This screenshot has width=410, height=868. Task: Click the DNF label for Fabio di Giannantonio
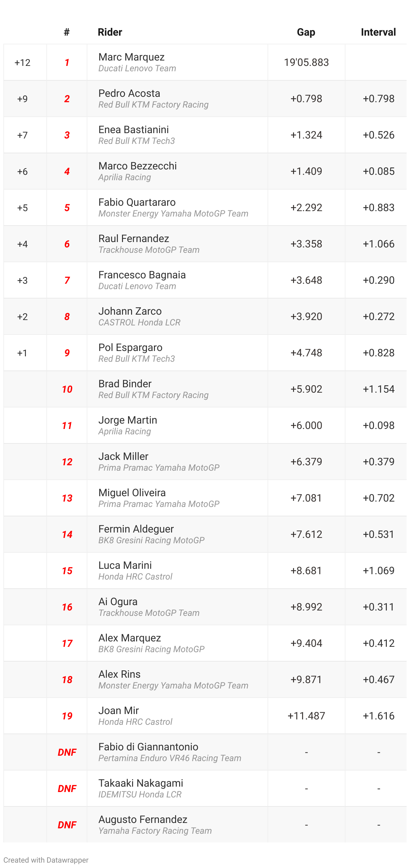[x=67, y=752]
